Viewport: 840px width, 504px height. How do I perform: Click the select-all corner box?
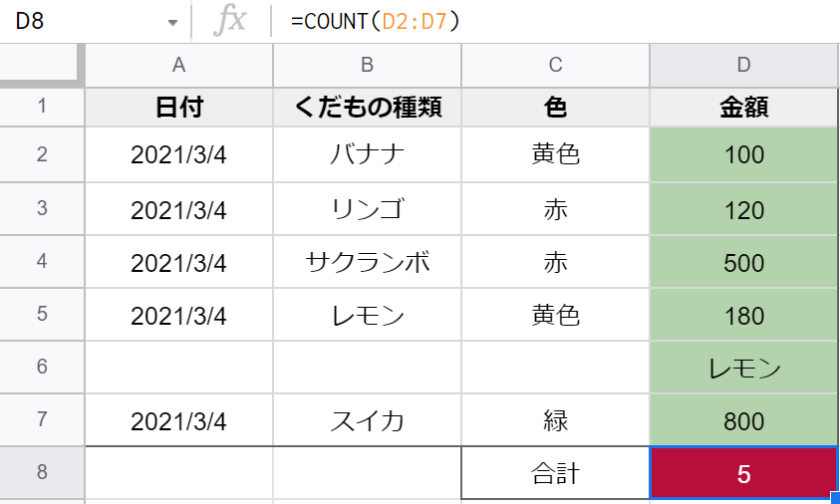pos(42,66)
